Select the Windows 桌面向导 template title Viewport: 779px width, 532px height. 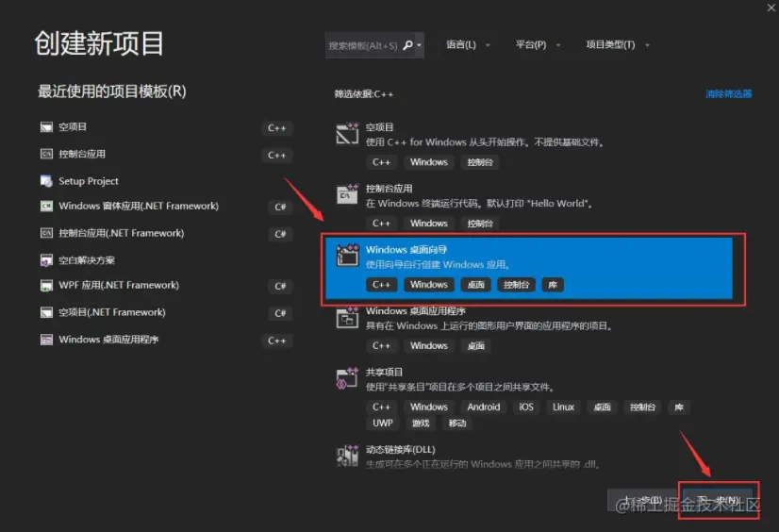(406, 249)
